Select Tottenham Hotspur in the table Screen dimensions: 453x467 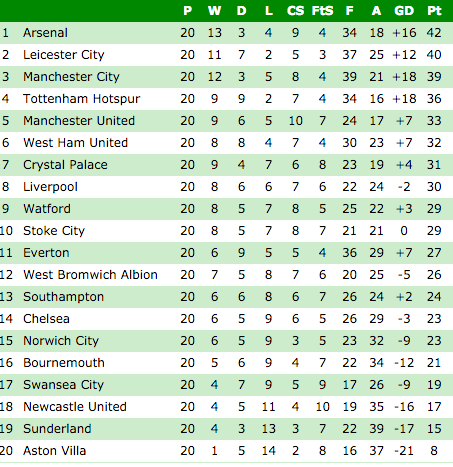[82, 99]
